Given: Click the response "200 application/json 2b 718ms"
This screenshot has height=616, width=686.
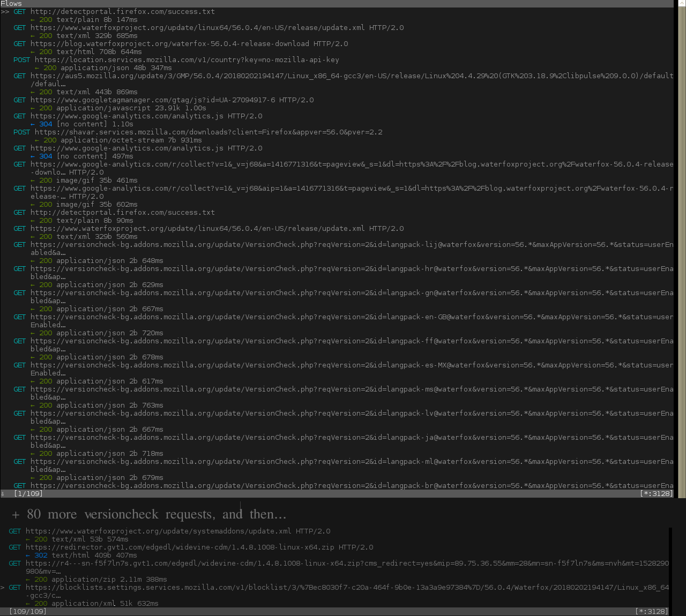Looking at the screenshot, I should [x=97, y=453].
